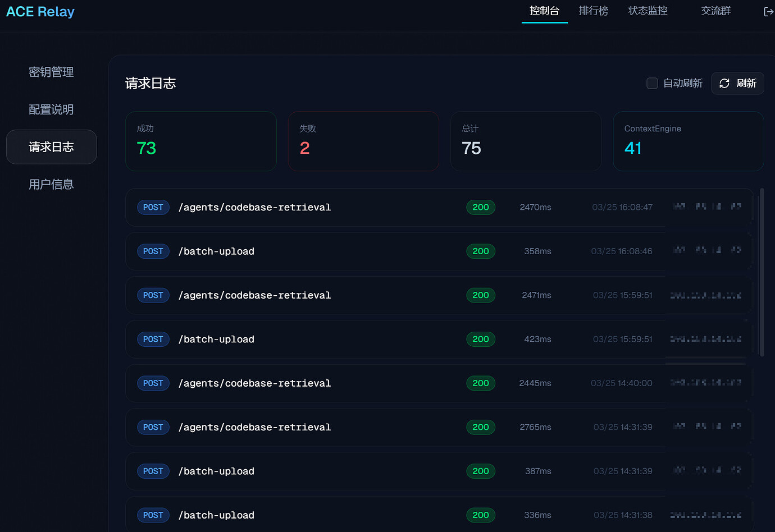Click the logout icon in the top bar
This screenshot has height=532, width=775.
[769, 11]
